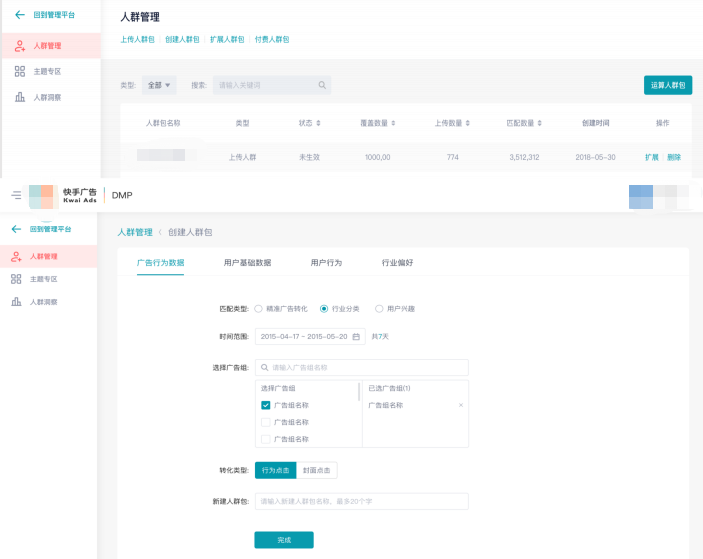
Task: Click 上传人群 cell in table row
Action: [x=243, y=157]
